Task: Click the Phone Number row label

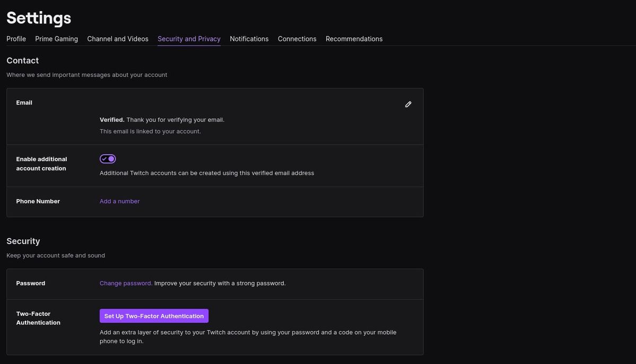Action: tap(38, 201)
